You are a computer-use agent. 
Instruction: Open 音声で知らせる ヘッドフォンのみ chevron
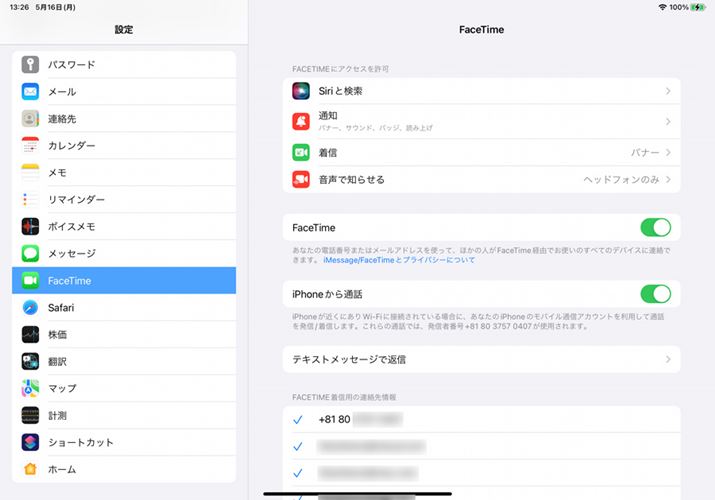[x=668, y=179]
